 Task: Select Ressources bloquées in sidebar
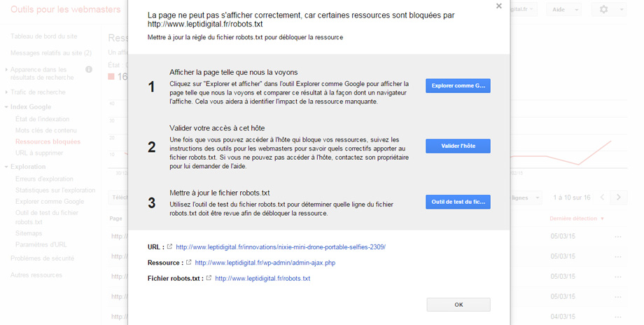point(48,141)
